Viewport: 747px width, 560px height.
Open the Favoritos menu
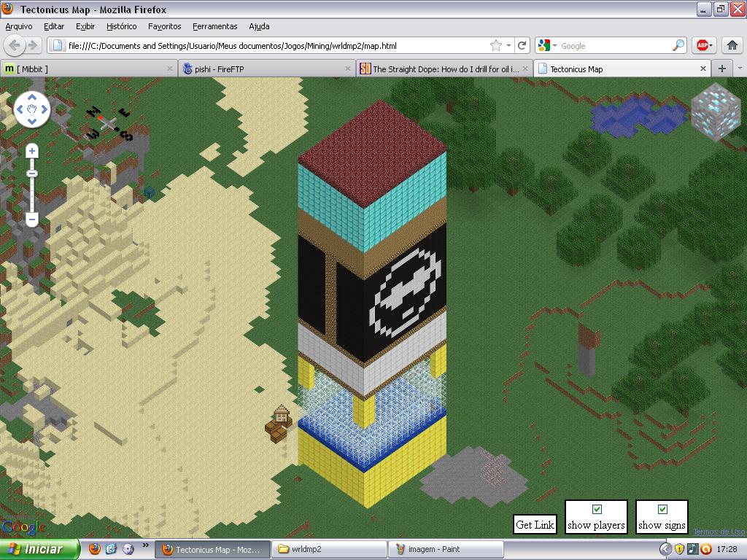(164, 26)
